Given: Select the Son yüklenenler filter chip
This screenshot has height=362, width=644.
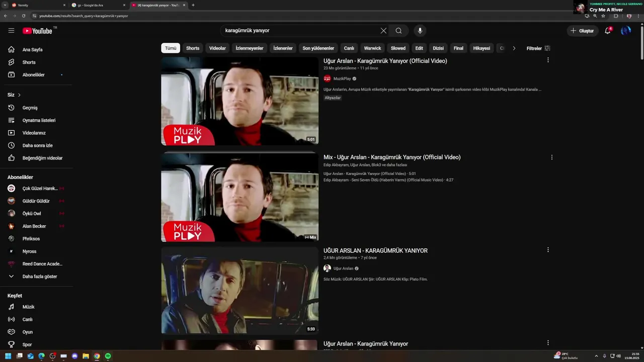Looking at the screenshot, I should [318, 48].
